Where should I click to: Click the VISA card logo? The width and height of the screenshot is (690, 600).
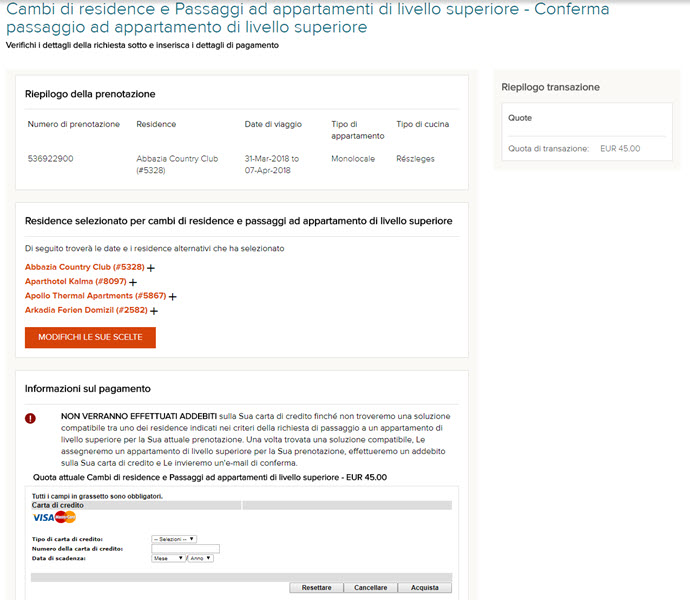pyautogui.click(x=43, y=517)
